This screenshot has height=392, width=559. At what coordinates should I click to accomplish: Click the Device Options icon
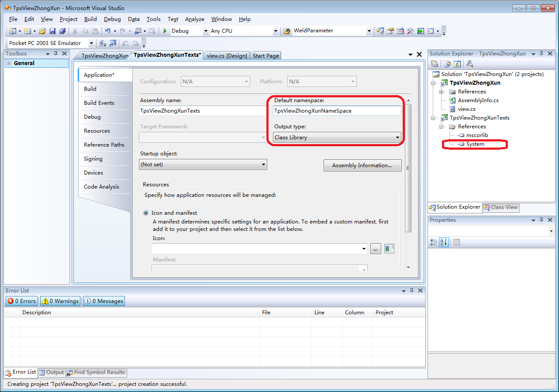[x=113, y=43]
